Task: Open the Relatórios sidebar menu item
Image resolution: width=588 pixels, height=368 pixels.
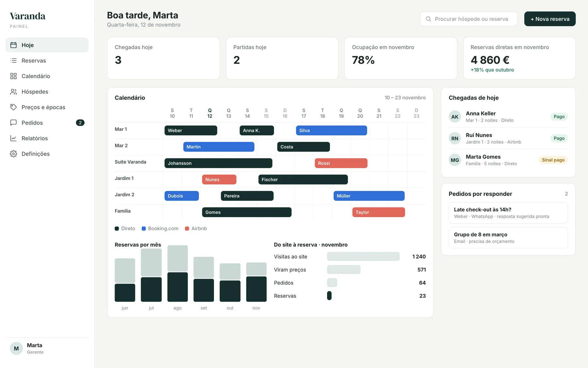Action: coord(47,138)
